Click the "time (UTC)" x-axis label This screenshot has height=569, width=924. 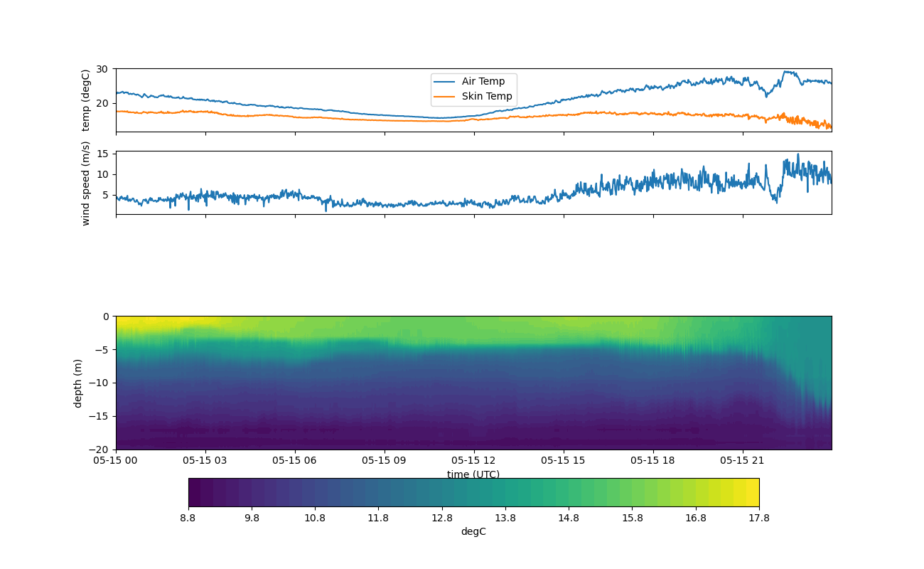pyautogui.click(x=473, y=474)
